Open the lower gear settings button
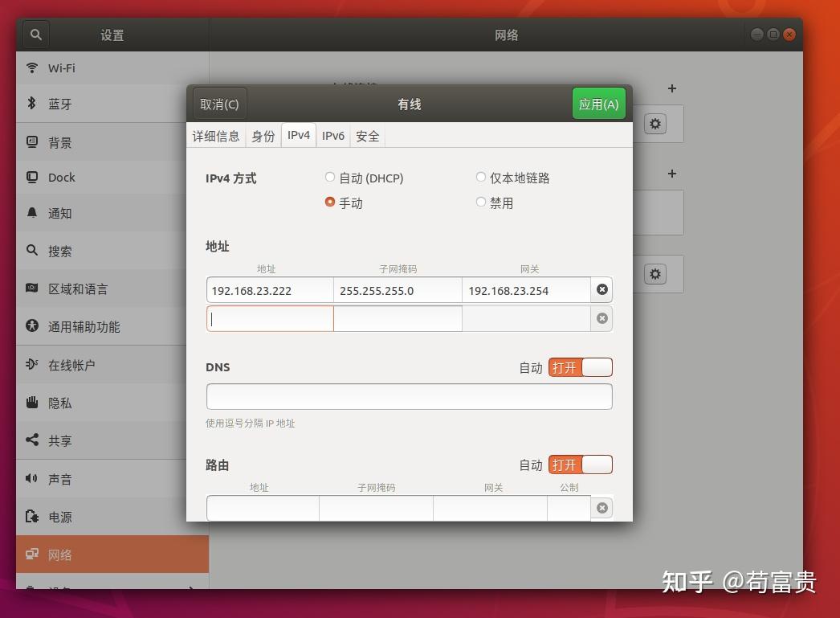Viewport: 840px width, 618px height. (654, 274)
